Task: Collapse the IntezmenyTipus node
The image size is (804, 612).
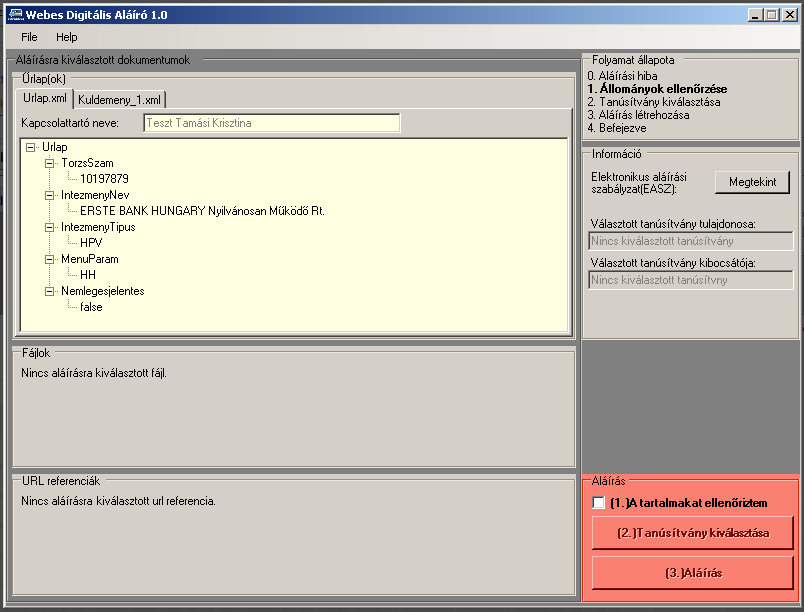Action: click(50, 227)
